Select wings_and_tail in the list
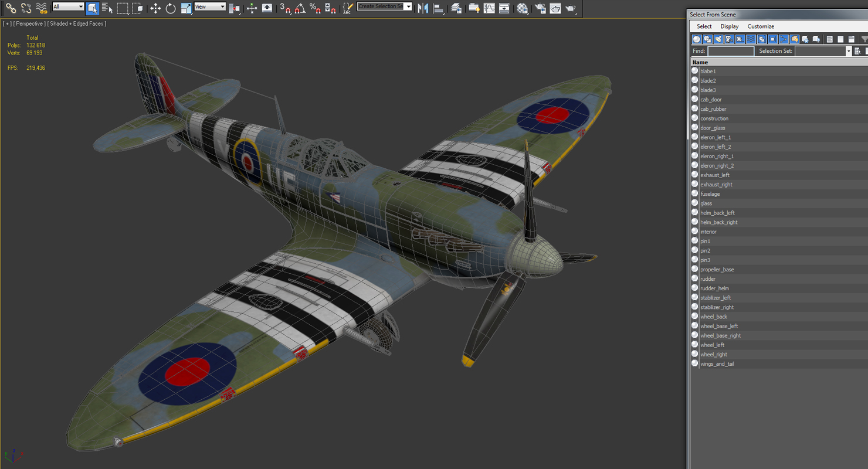 779,364
